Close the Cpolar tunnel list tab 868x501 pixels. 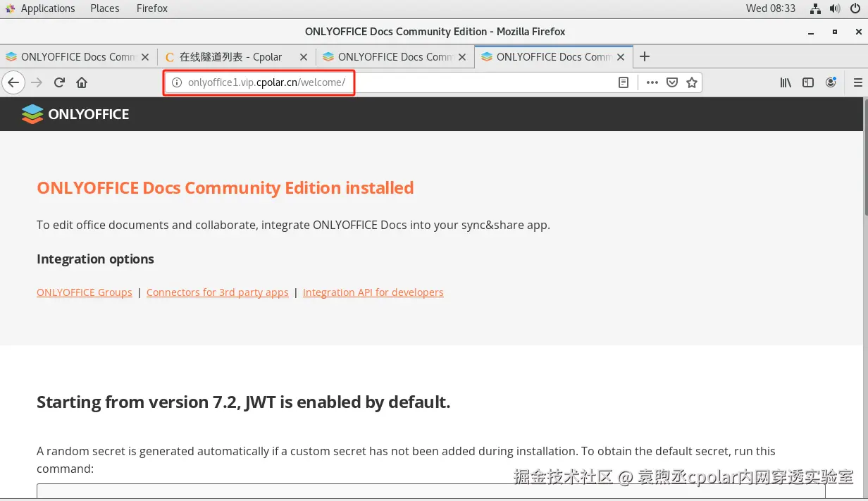(x=304, y=57)
